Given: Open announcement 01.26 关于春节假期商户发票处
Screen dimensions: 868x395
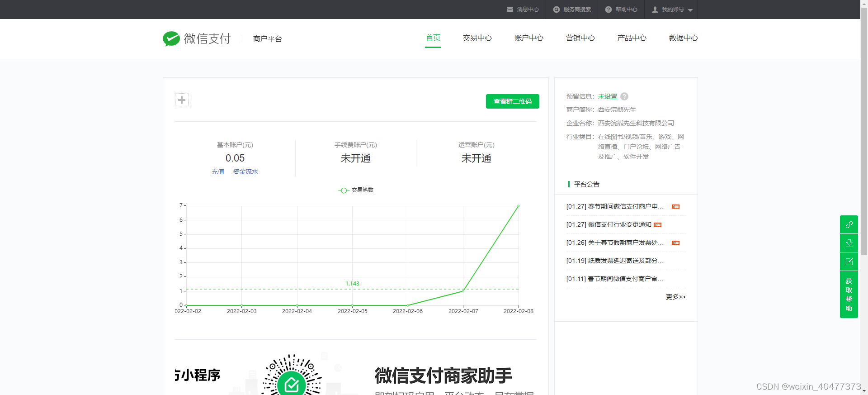Looking at the screenshot, I should pos(615,243).
